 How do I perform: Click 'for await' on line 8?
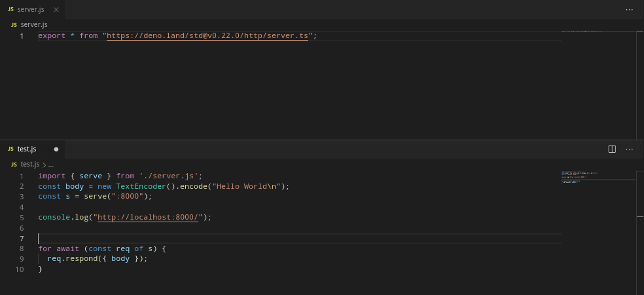click(x=59, y=248)
